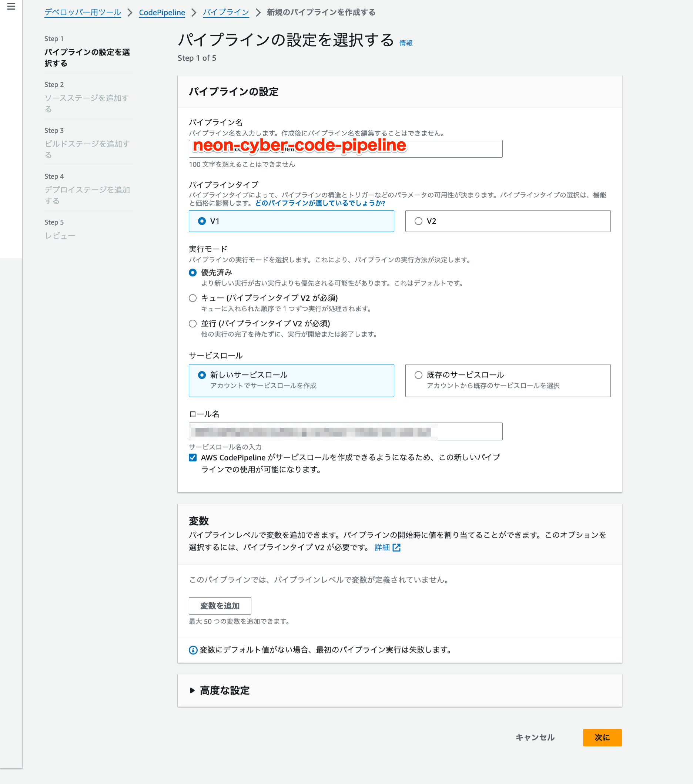Select the V2 pipeline type
This screenshot has width=693, height=784.
click(x=419, y=221)
